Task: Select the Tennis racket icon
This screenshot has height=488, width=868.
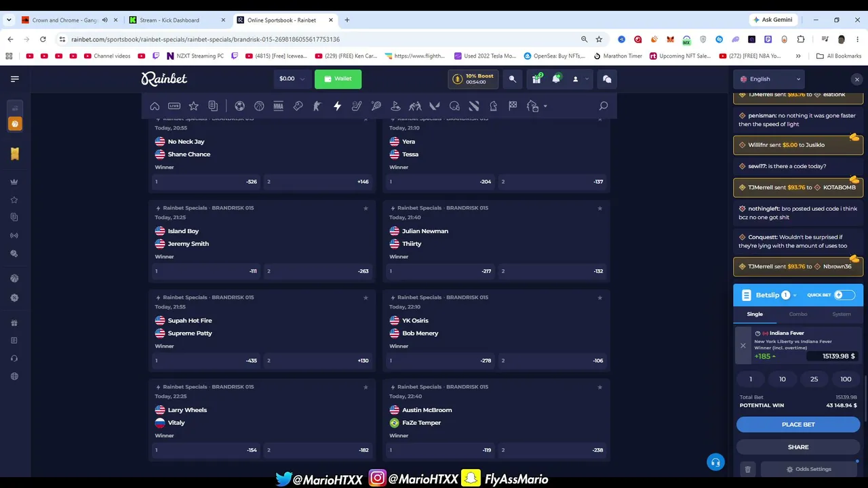Action: (376, 106)
